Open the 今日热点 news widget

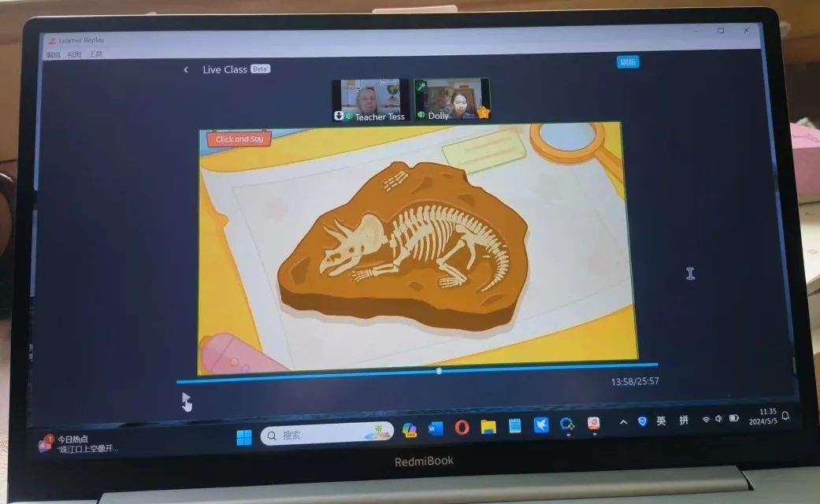coord(79,444)
